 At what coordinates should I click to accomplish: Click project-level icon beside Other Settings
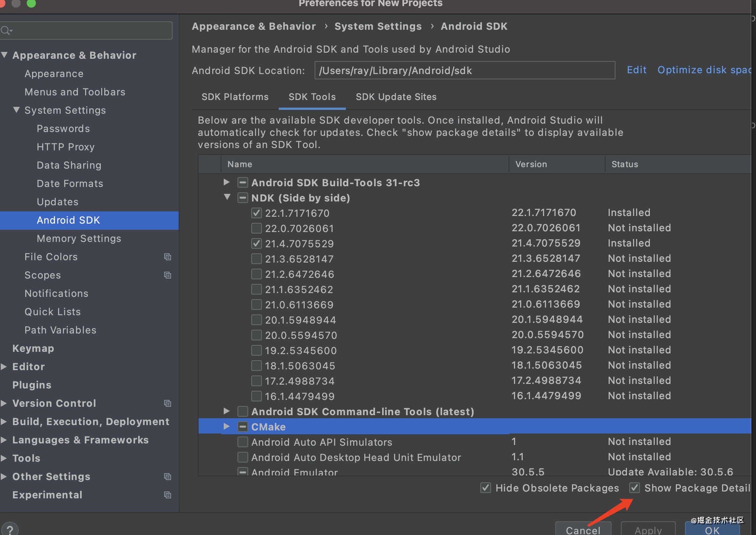pos(167,477)
